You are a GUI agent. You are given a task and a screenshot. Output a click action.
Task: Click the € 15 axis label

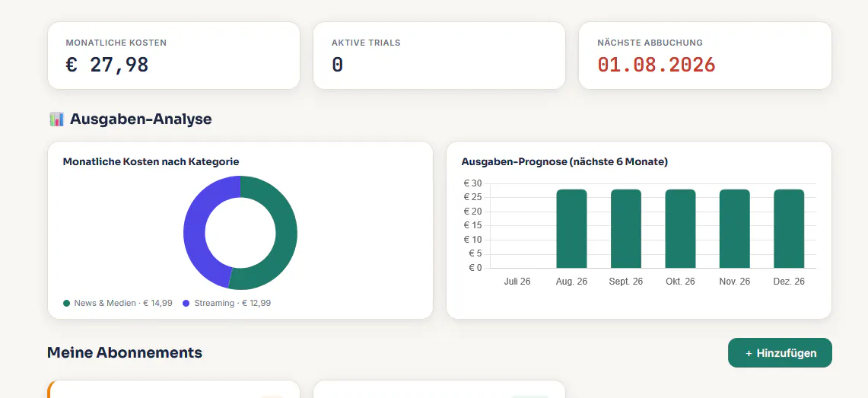point(472,225)
